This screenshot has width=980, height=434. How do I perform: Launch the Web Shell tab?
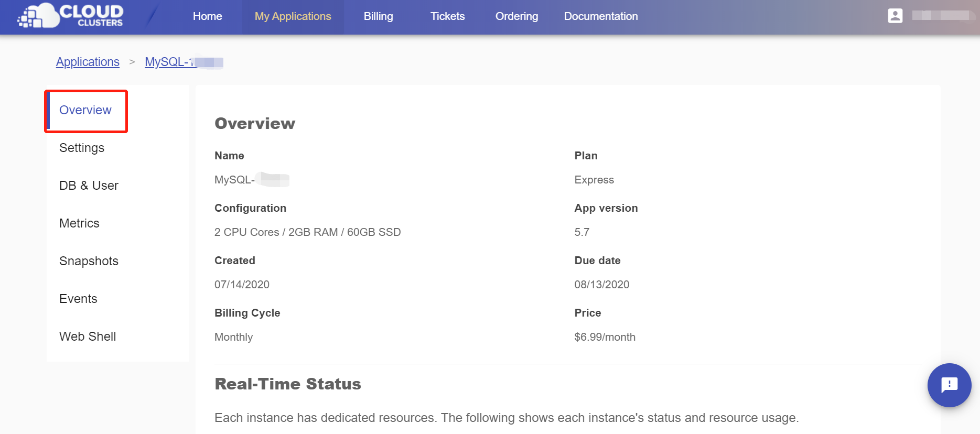pos(88,337)
